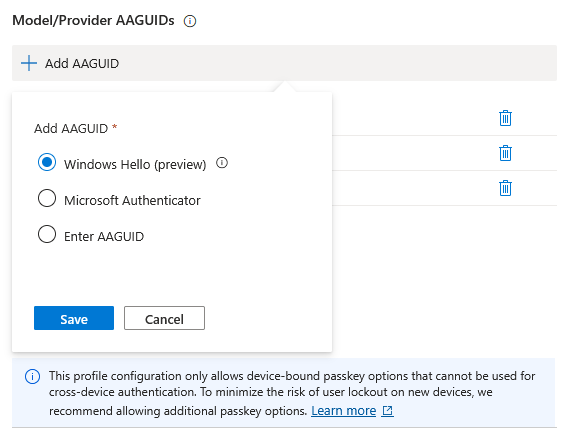The height and width of the screenshot is (440, 564).
Task: Click the device-bound passkey warning message text
Action: 292,393
